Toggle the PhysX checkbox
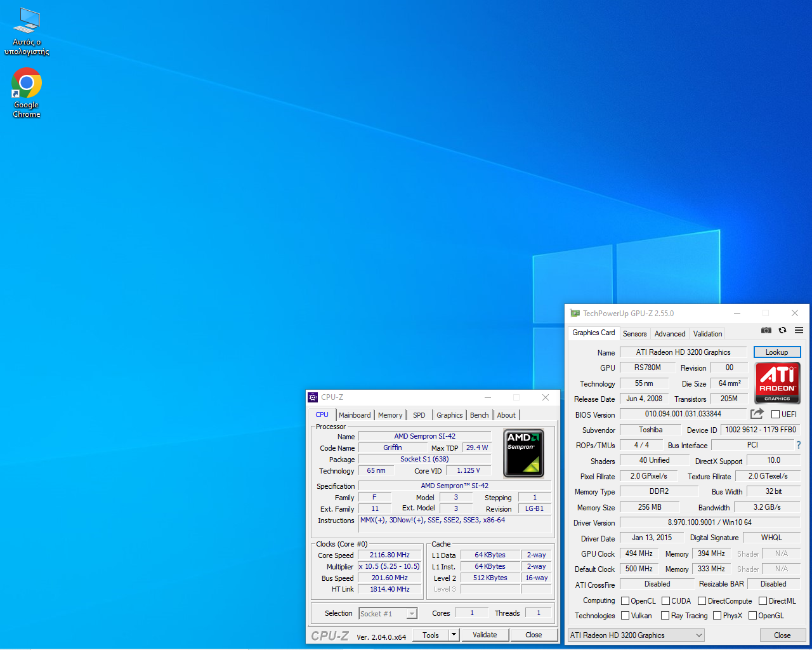The width and height of the screenshot is (812, 650). pos(717,616)
